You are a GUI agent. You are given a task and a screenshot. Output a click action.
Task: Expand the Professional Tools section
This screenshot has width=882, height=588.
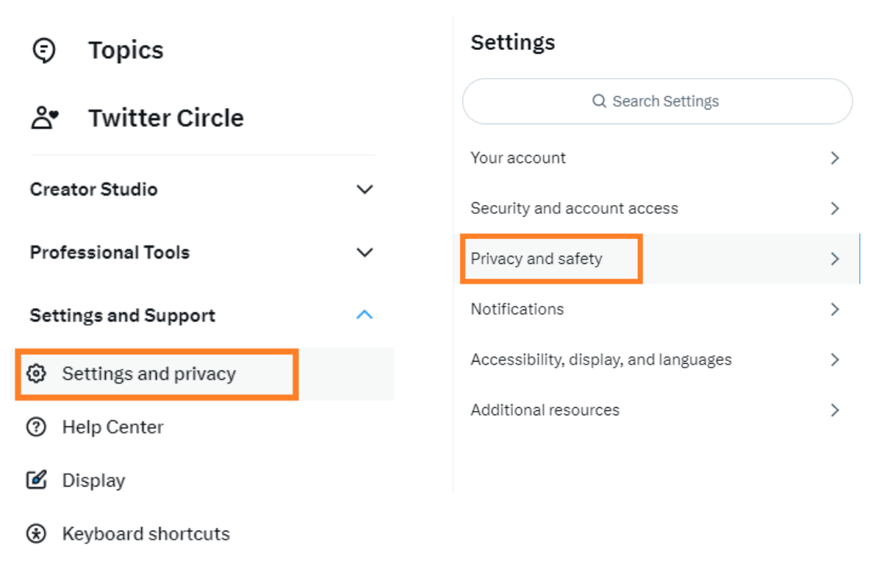click(365, 252)
